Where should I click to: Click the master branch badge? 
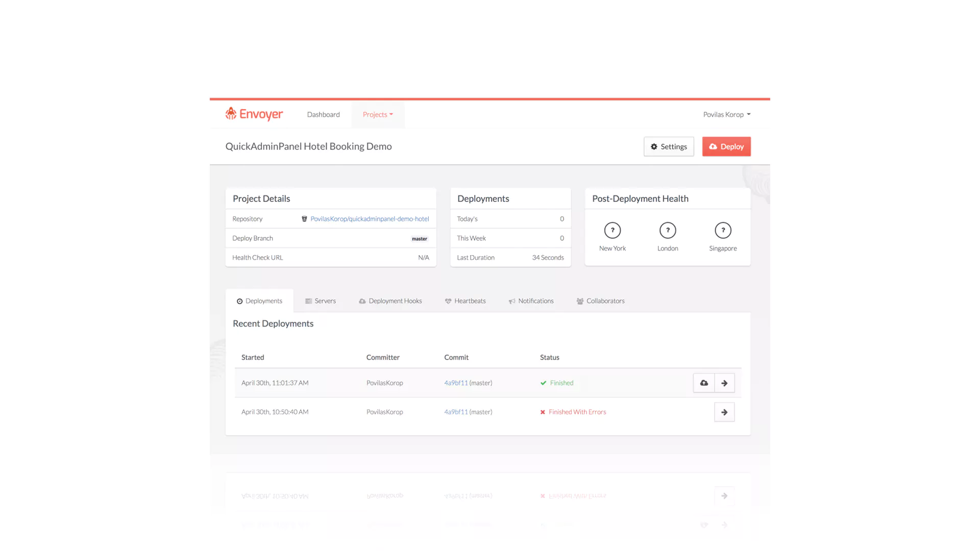[x=420, y=238]
